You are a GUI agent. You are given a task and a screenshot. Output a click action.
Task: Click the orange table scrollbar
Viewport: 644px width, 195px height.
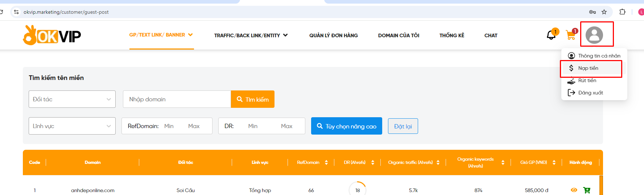point(601,185)
